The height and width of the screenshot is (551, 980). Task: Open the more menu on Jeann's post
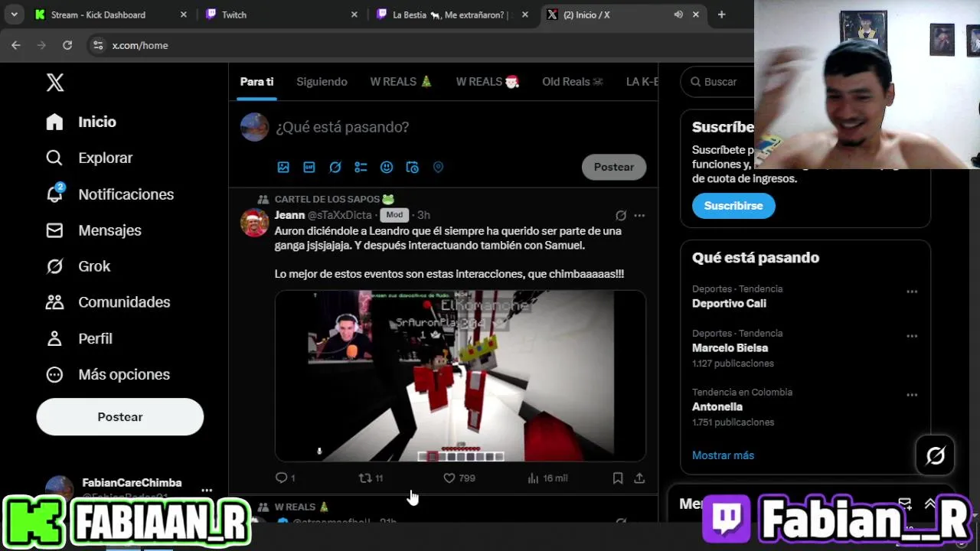pos(639,215)
